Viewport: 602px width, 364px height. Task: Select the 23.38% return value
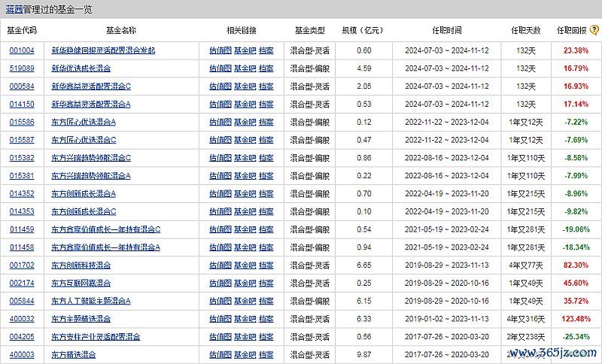click(x=576, y=50)
